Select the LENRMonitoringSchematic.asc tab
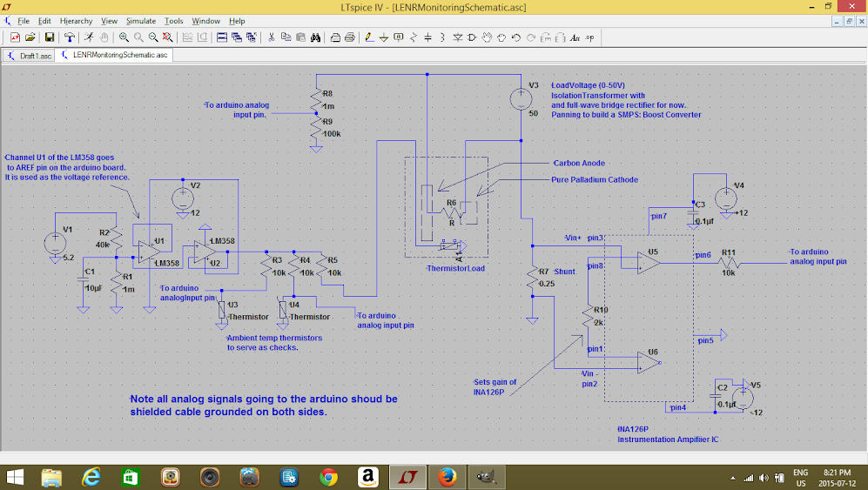 115,55
